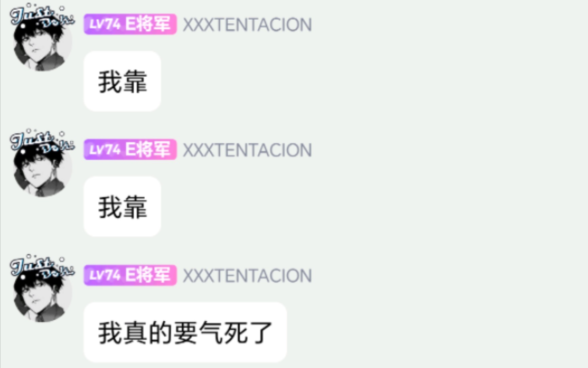
Task: Click the 靠 character in the first message bubble
Action: [x=135, y=82]
